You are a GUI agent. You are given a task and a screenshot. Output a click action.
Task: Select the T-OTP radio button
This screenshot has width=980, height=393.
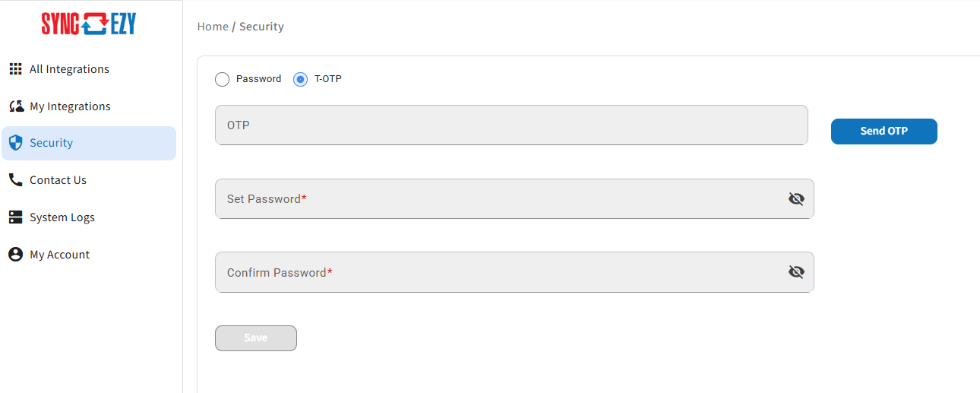(300, 79)
